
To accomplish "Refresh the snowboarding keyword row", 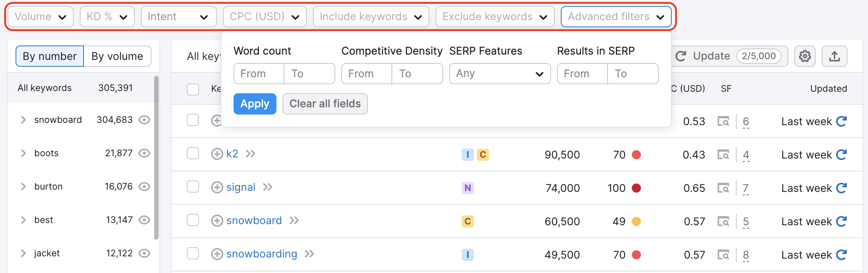I will [842, 255].
